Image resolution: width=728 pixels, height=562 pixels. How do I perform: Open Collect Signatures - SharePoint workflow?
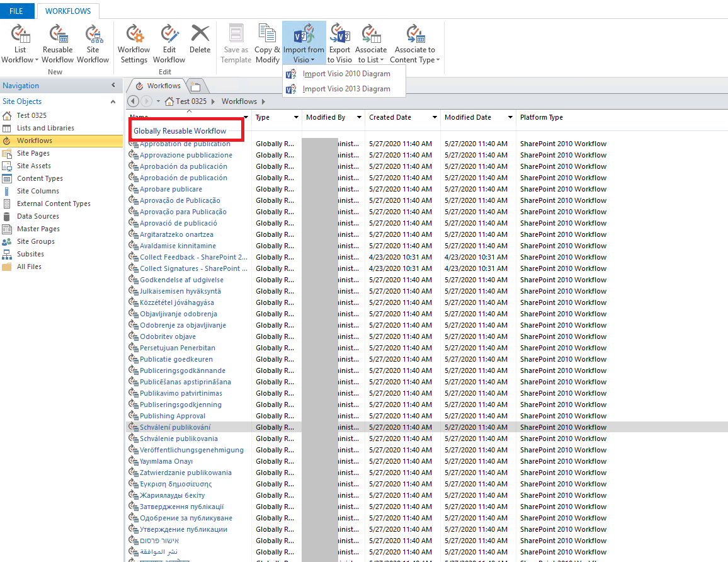[193, 268]
